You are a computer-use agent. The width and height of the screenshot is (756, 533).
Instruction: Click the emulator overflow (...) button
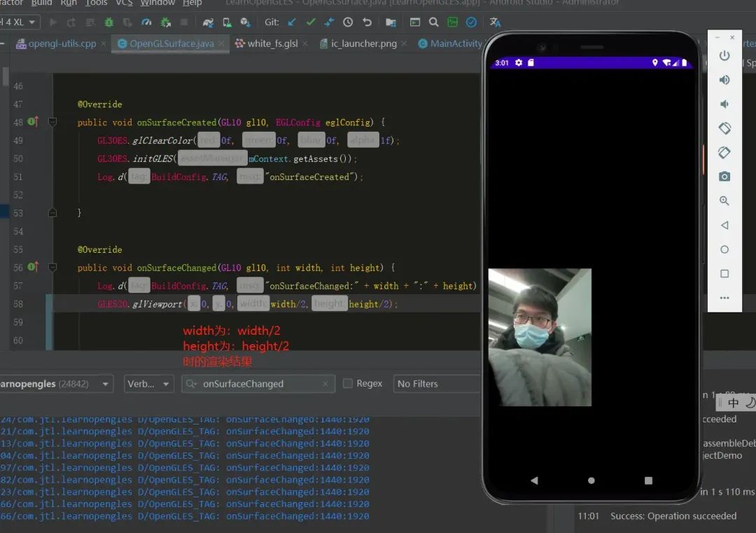click(724, 297)
